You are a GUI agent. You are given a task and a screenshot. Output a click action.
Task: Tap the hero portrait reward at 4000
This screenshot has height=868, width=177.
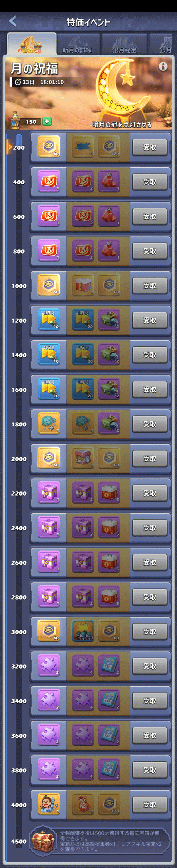[49, 804]
